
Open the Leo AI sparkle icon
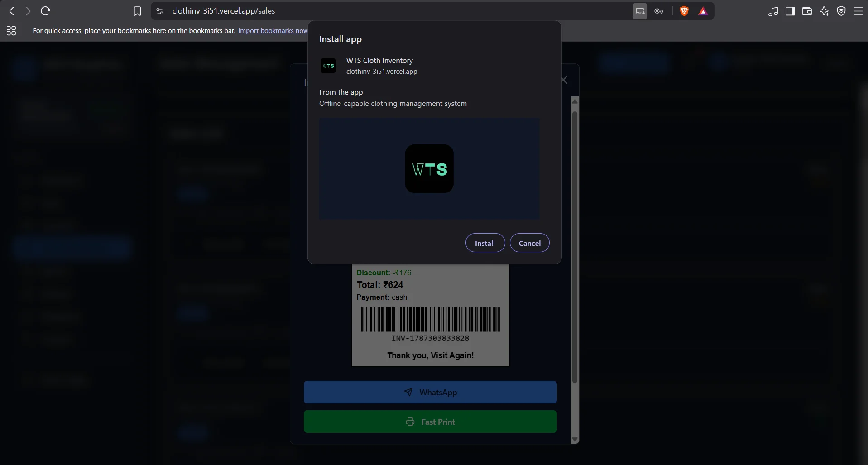coord(824,11)
